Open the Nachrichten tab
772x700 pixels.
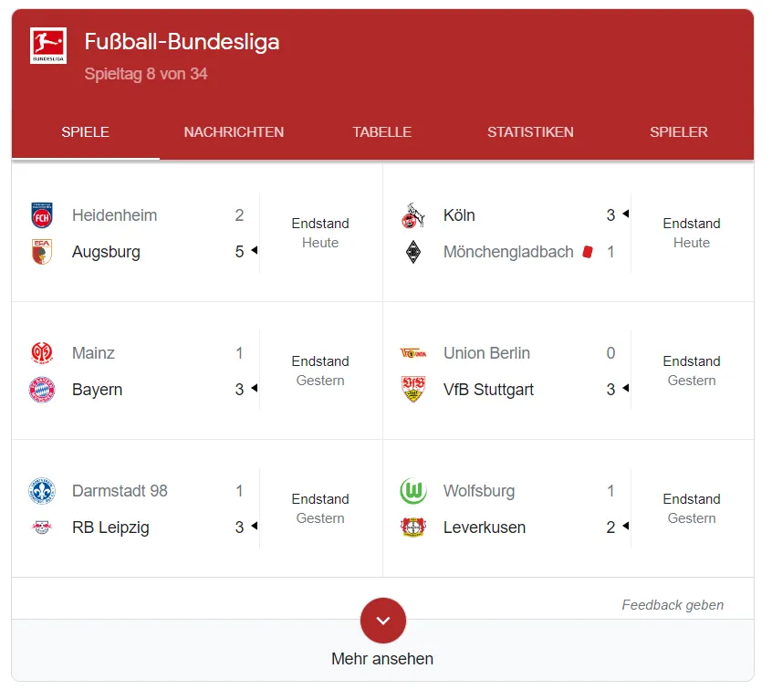[x=234, y=132]
